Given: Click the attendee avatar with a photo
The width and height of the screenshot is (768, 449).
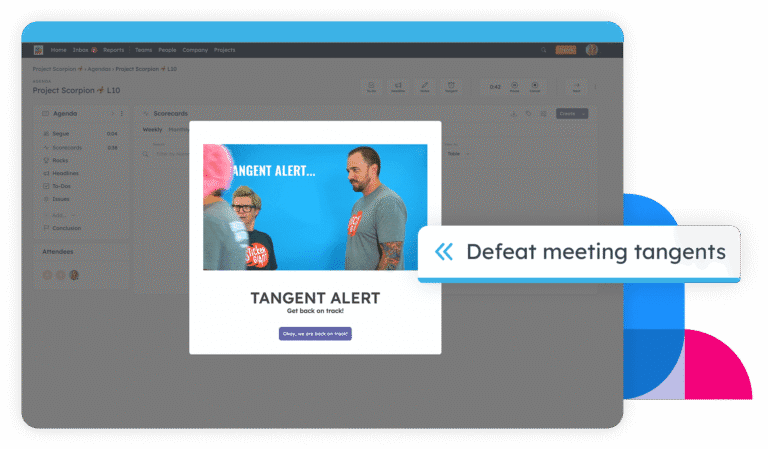Looking at the screenshot, I should 74,275.
